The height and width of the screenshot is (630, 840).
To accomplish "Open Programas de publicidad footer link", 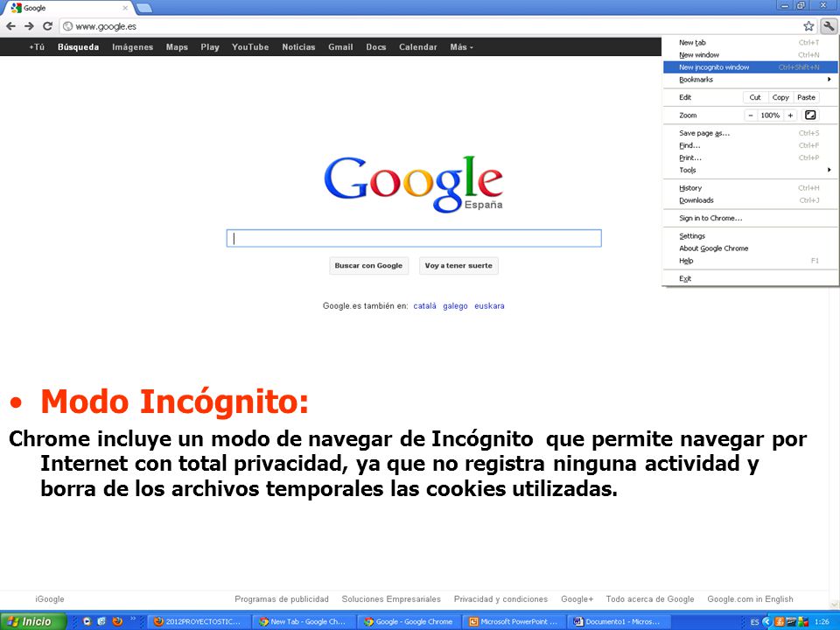I will (x=282, y=598).
